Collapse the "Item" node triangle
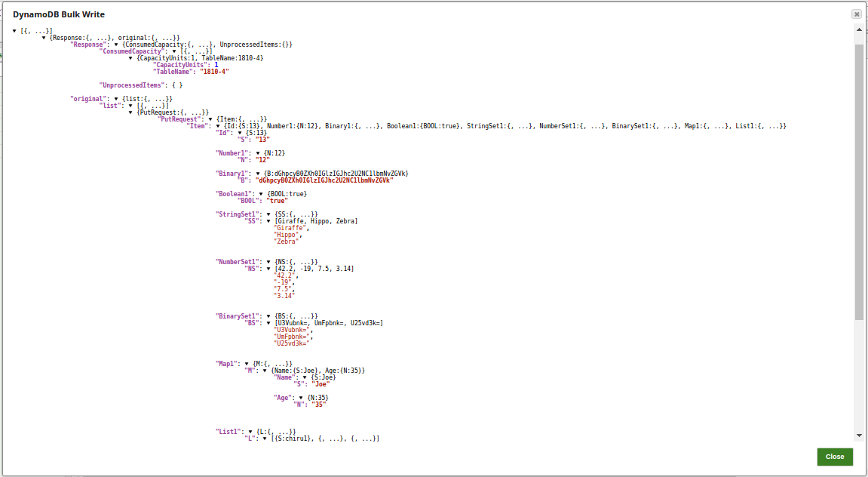 tap(217, 126)
